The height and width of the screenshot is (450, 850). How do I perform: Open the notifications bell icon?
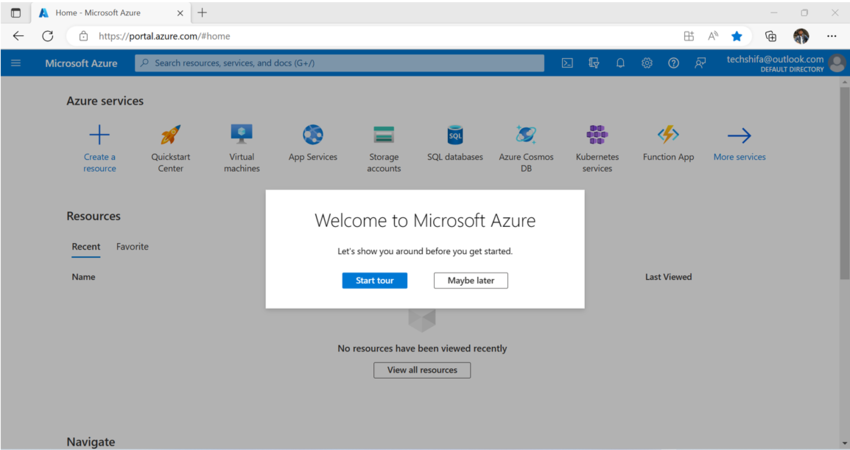pos(620,63)
